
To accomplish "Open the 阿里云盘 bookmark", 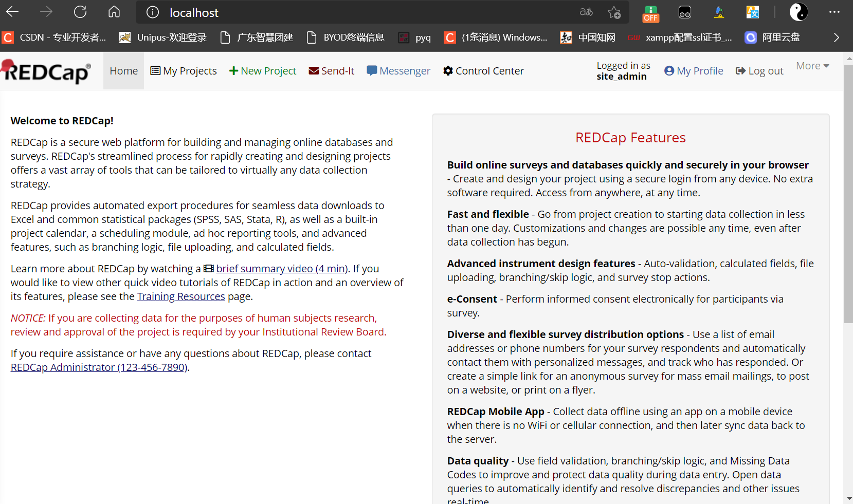I will point(772,38).
